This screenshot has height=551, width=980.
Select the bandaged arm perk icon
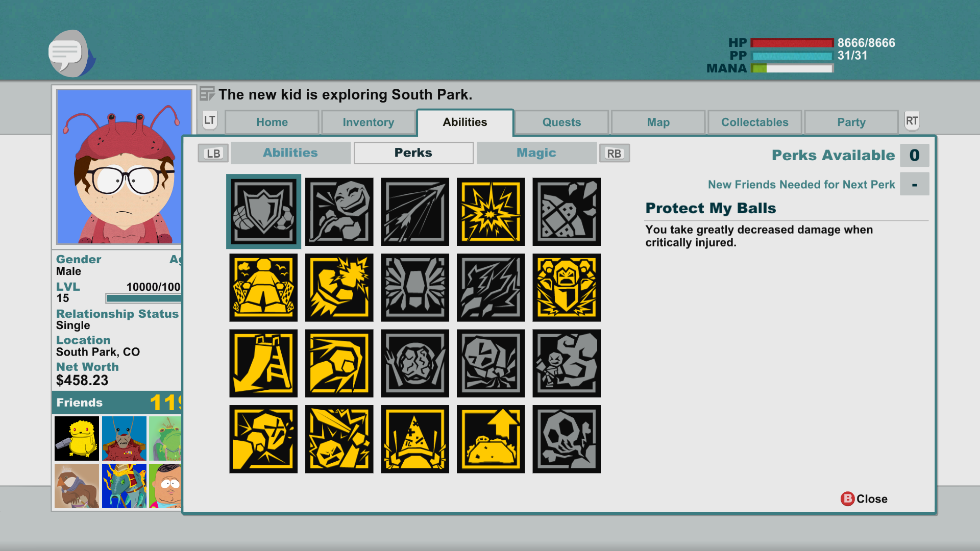coord(567,212)
